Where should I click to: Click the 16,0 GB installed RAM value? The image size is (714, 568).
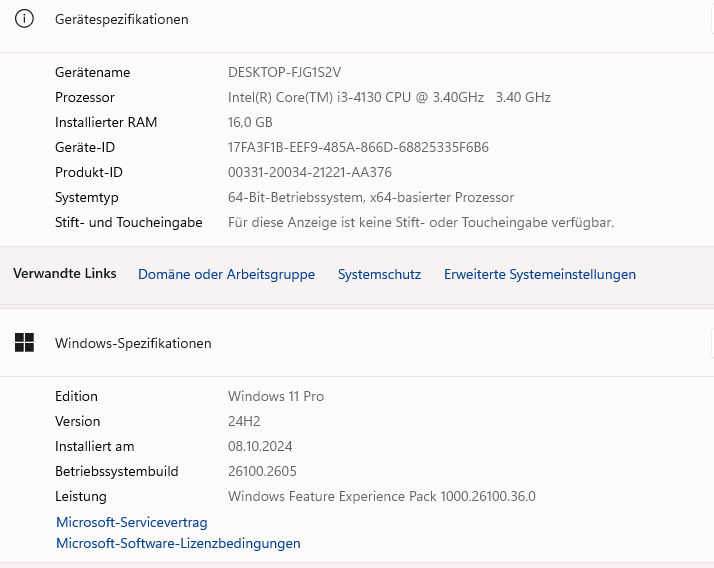pos(250,122)
